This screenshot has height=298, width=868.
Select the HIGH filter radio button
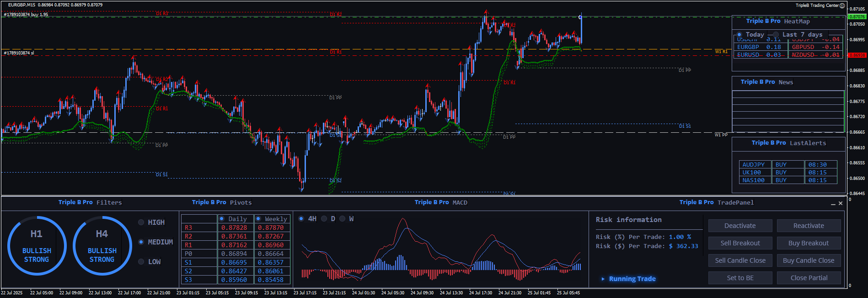[141, 222]
